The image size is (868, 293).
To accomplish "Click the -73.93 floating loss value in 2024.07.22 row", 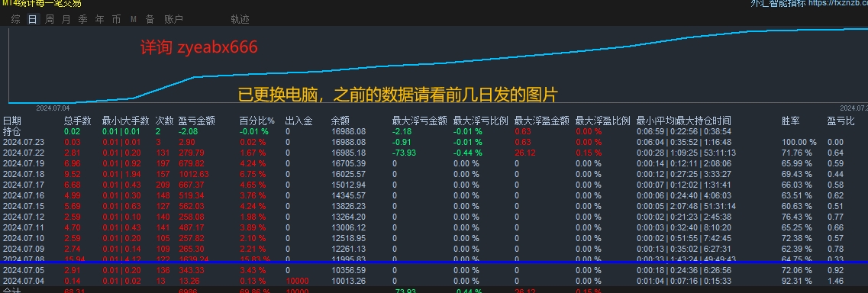I will [404, 153].
